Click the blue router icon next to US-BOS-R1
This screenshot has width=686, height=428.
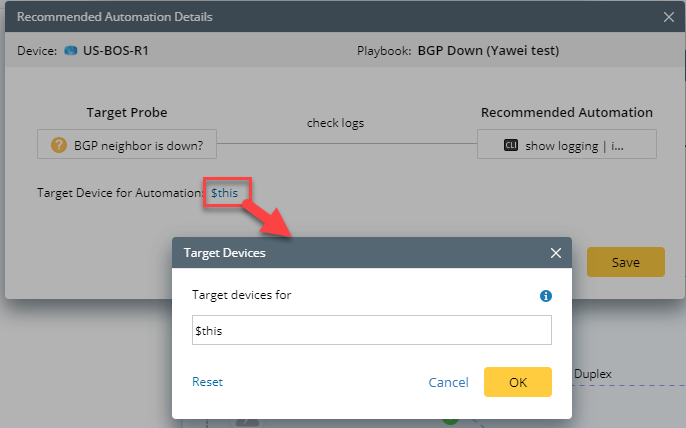click(70, 51)
